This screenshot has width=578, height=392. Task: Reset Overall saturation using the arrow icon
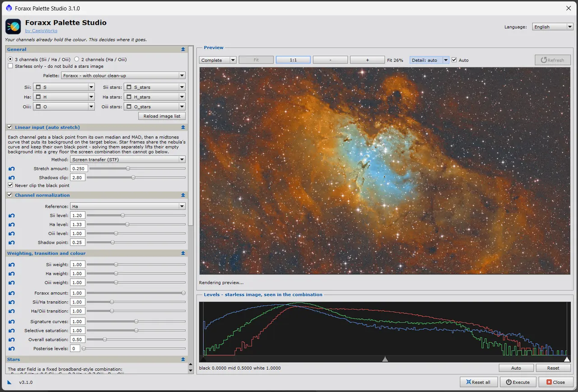[12, 340]
